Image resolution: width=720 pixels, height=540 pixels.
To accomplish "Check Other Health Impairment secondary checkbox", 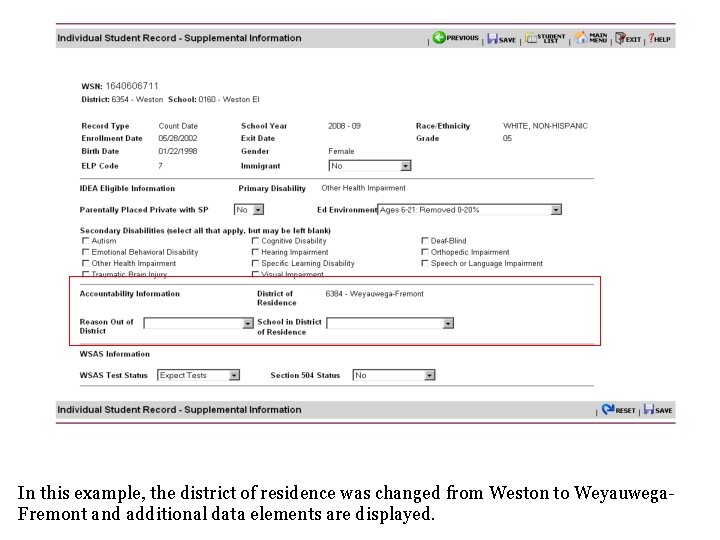I will coord(85,263).
